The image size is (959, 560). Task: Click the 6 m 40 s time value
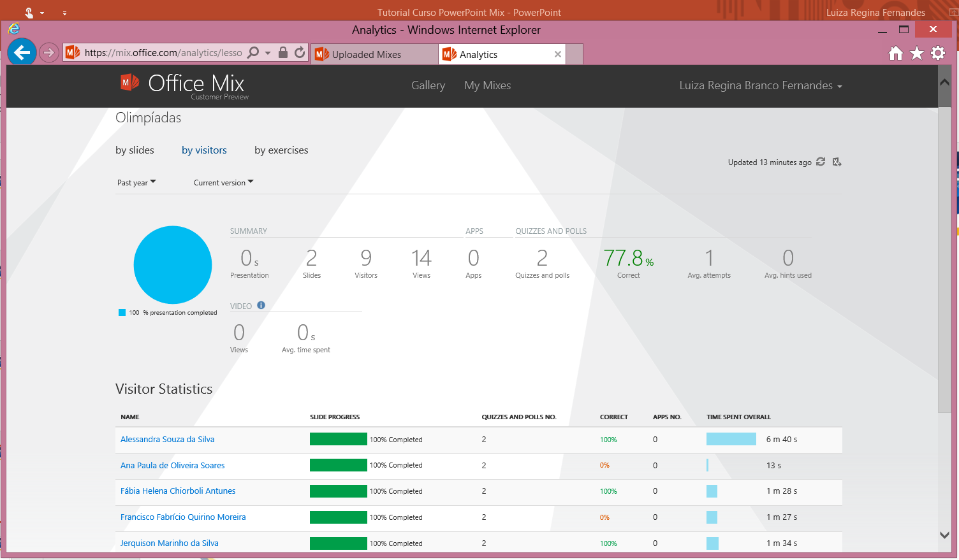[x=782, y=439]
